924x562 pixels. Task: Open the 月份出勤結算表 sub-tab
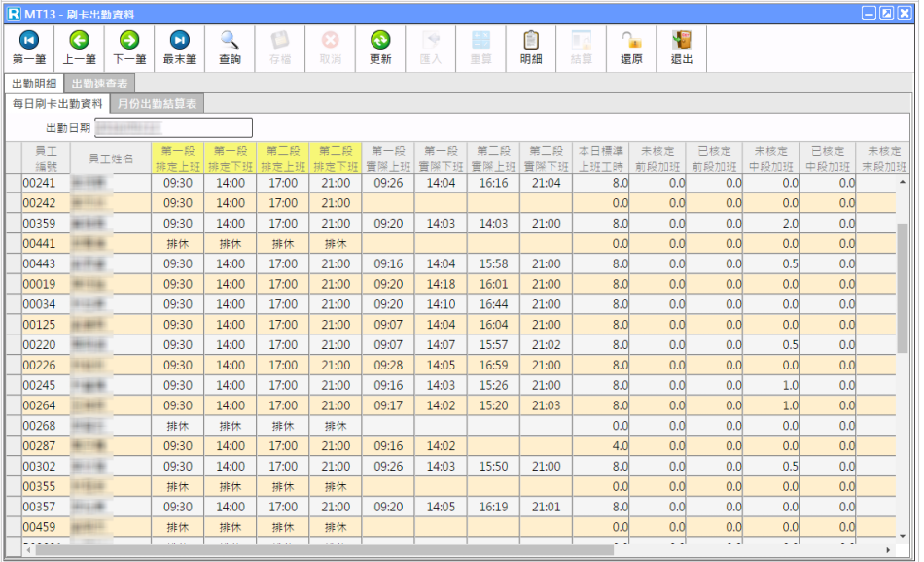coord(157,104)
